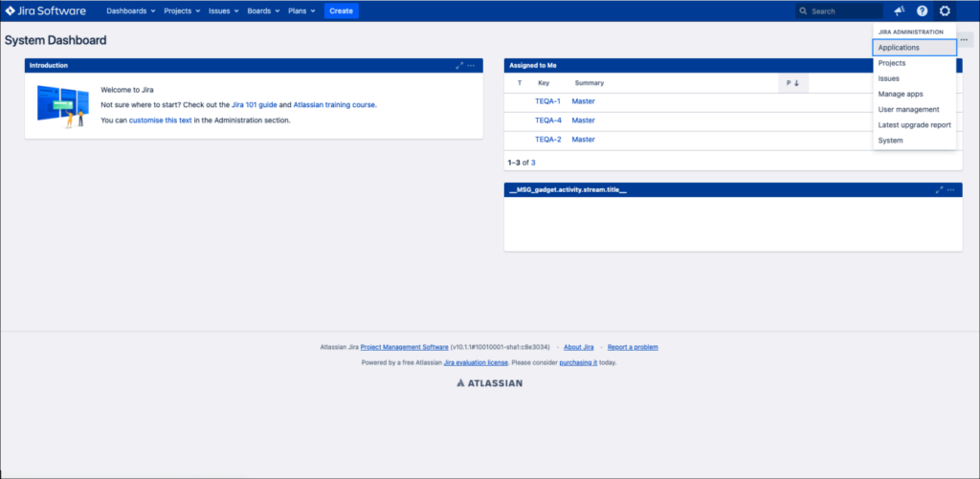Open the Boards dropdown menu
980x479 pixels.
(263, 11)
